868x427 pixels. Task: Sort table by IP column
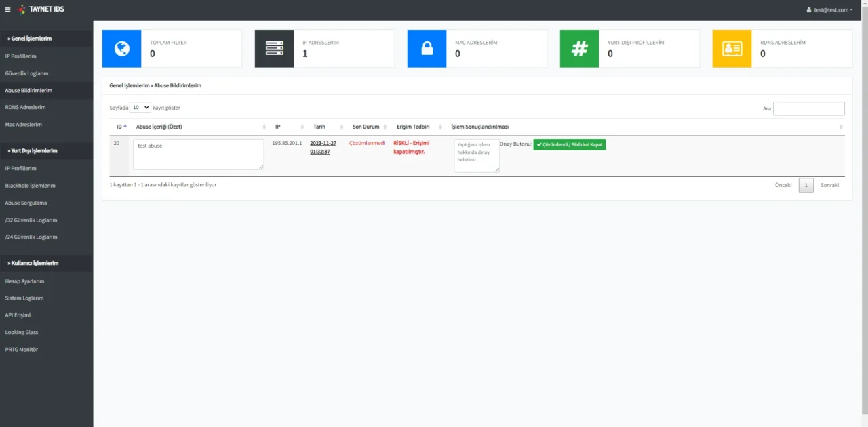[288, 127]
